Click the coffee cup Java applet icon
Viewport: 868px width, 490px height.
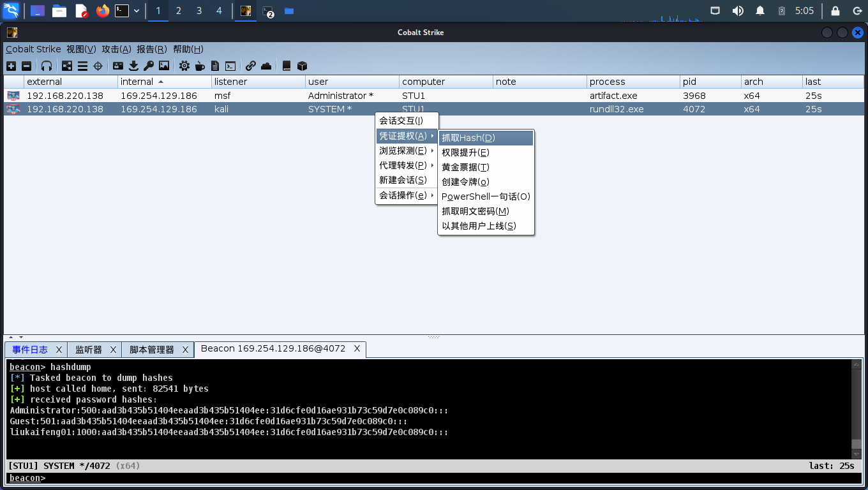[x=200, y=66]
